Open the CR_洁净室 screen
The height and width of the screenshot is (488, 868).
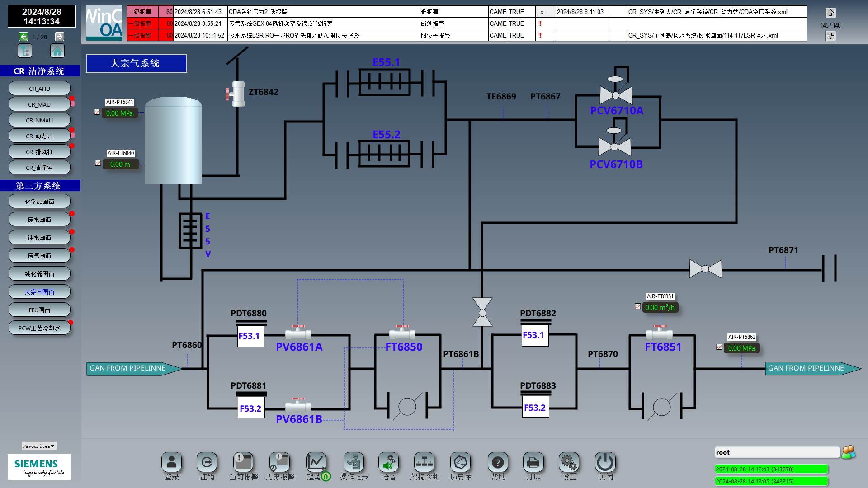[39, 168]
